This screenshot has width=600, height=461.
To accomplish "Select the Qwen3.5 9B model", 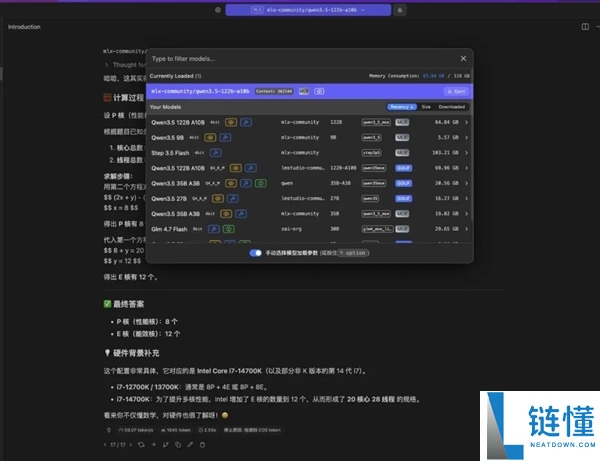I will [309, 137].
